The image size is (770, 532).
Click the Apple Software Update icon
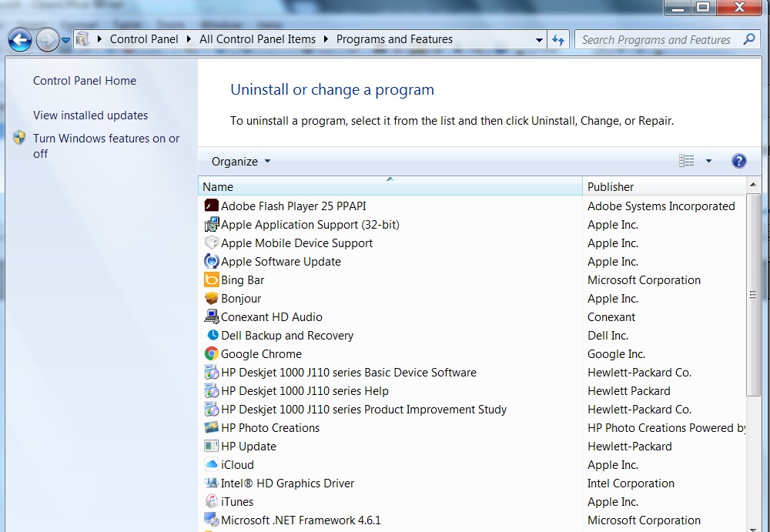[x=211, y=261]
